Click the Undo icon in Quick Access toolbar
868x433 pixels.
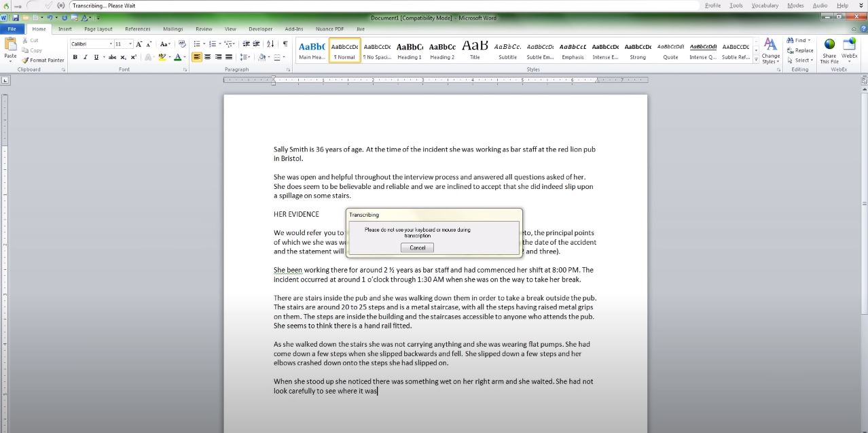point(50,17)
